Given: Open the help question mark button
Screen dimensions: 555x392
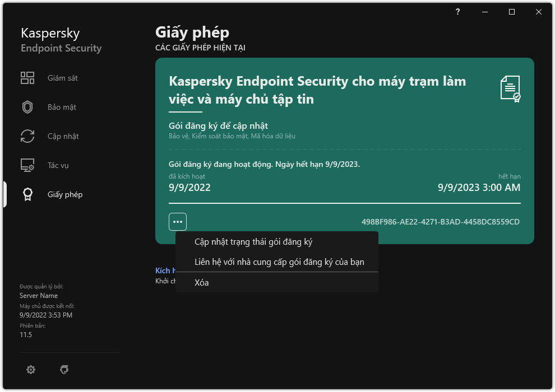Looking at the screenshot, I should 457,12.
